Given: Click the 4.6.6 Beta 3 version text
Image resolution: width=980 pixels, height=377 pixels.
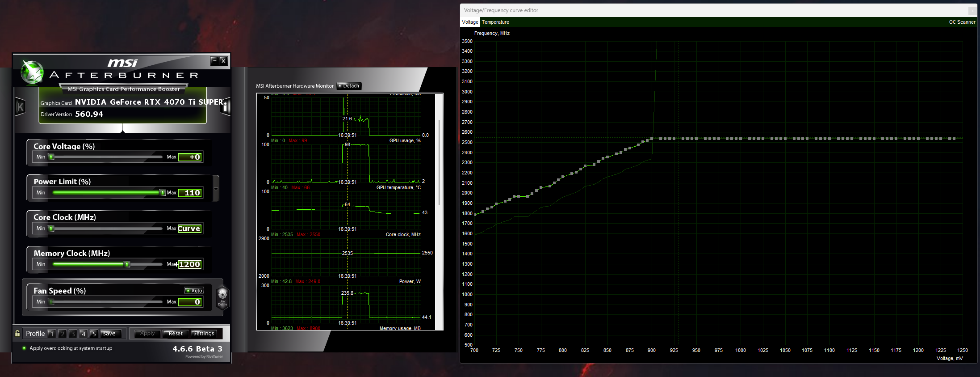Looking at the screenshot, I should pyautogui.click(x=197, y=349).
